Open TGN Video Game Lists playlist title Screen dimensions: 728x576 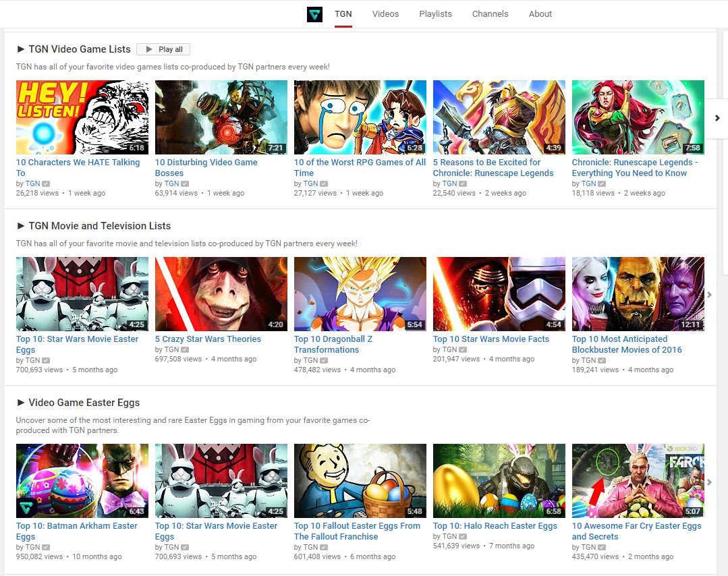pyautogui.click(x=80, y=49)
